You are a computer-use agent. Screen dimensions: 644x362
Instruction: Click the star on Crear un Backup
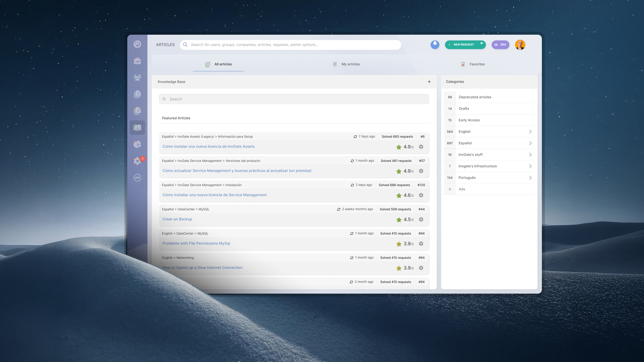[x=399, y=220]
